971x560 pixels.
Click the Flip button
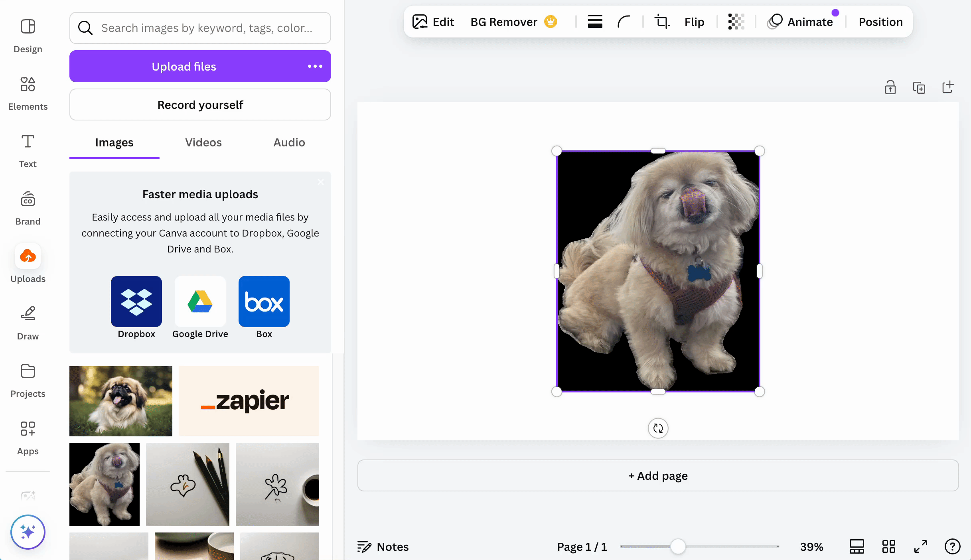coord(694,22)
